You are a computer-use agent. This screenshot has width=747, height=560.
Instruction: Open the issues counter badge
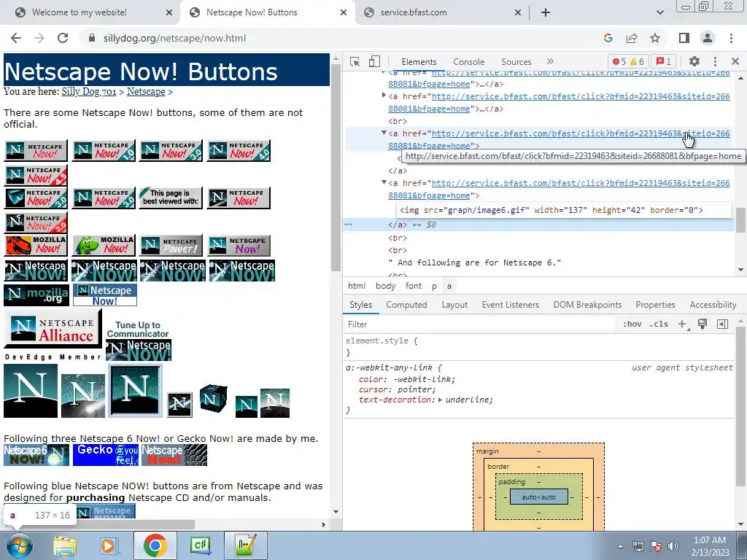pyautogui.click(x=664, y=62)
